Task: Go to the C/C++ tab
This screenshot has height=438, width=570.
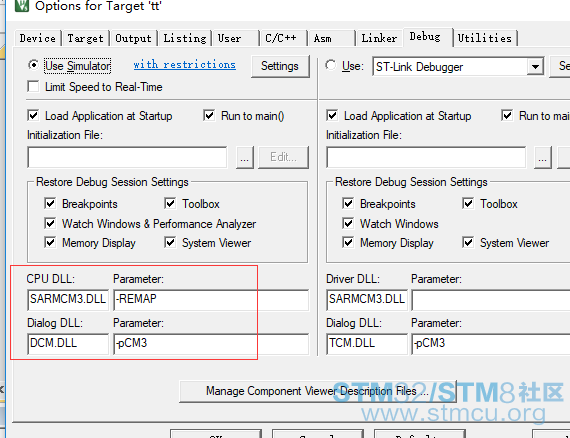Action: [284, 38]
